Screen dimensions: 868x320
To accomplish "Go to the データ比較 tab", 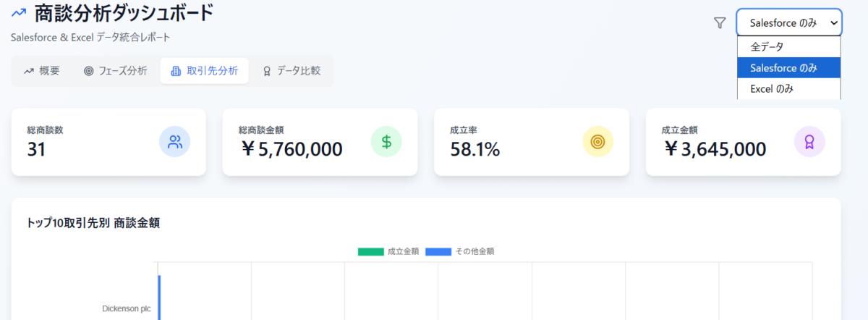I will (x=292, y=71).
